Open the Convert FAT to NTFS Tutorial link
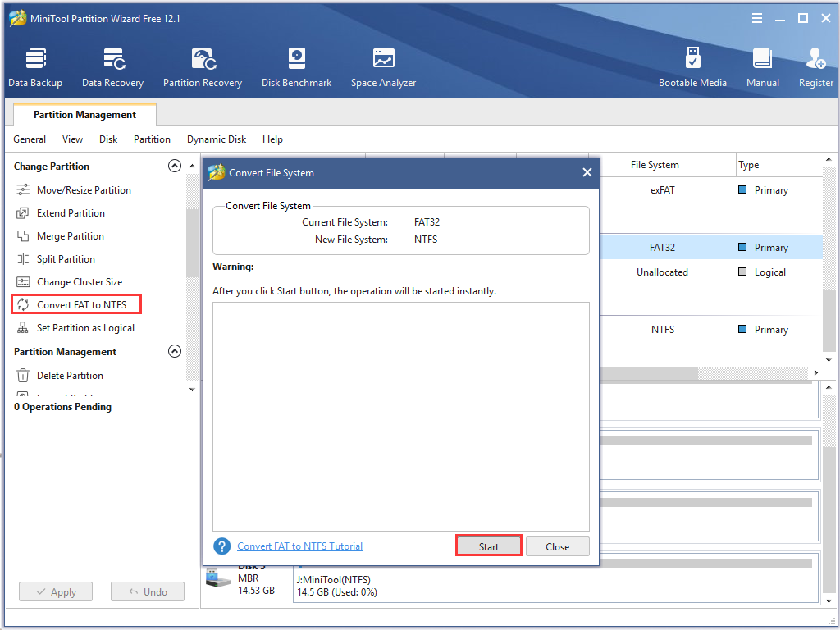The height and width of the screenshot is (630, 840). click(299, 546)
